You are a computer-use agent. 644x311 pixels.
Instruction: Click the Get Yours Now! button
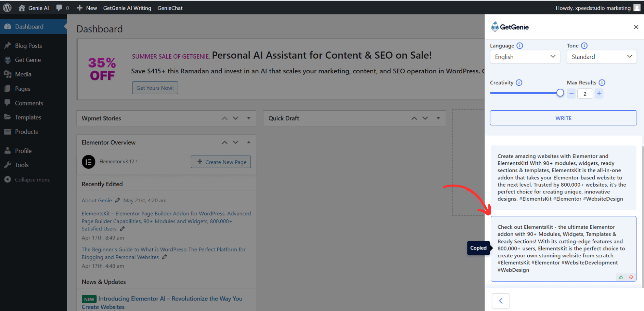tap(155, 88)
